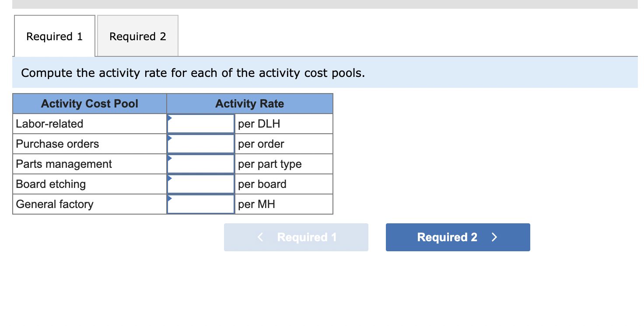Select the Activity Cost Pool header cell
The height and width of the screenshot is (326, 644).
click(89, 104)
